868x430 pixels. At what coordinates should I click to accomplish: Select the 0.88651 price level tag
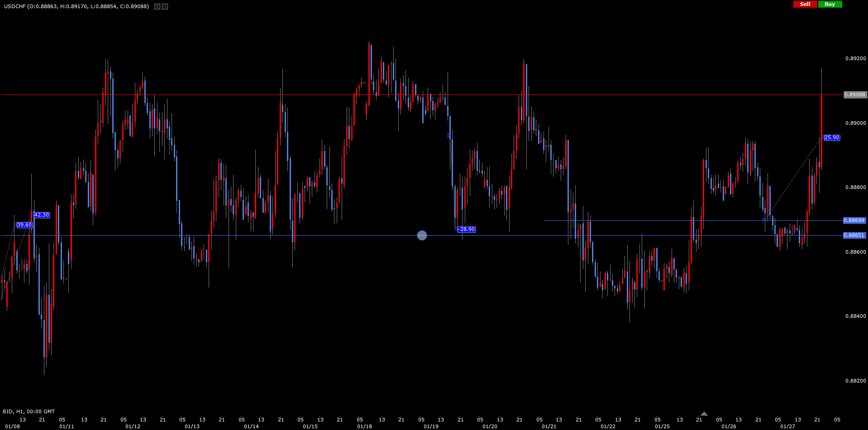coord(854,235)
